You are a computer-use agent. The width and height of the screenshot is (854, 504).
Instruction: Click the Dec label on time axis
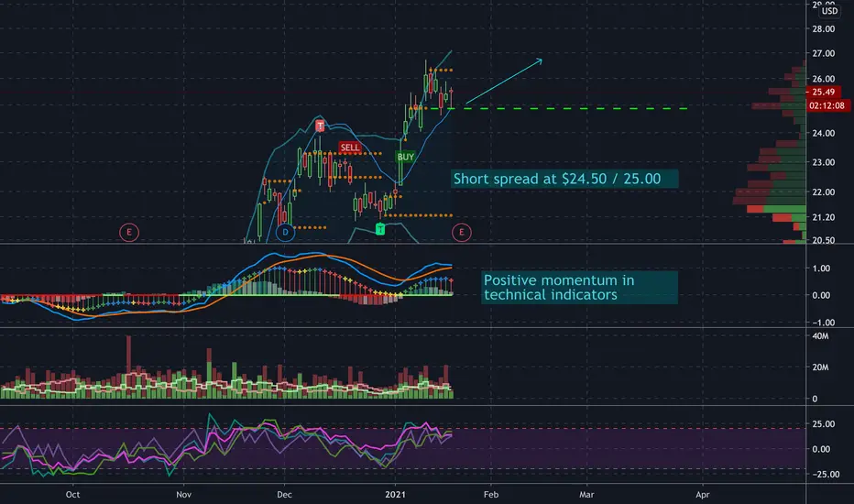[284, 495]
